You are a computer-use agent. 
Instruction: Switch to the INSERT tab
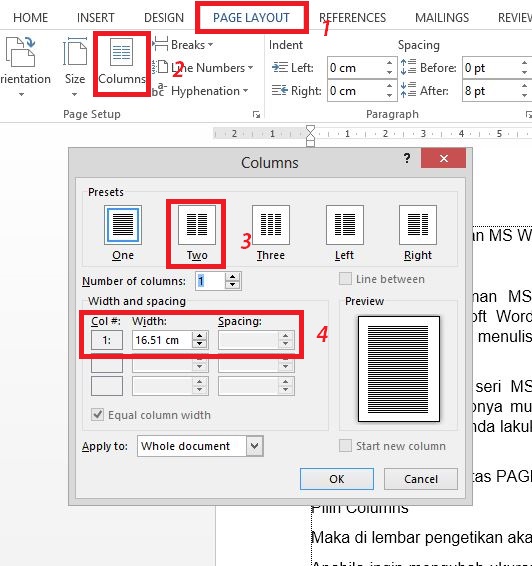(x=95, y=18)
